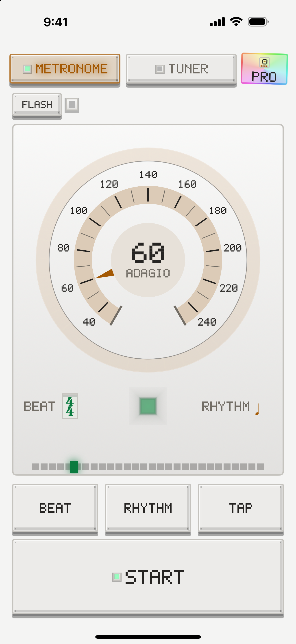The width and height of the screenshot is (296, 644).
Task: Set tempo to 220 on dial
Action: tap(229, 288)
